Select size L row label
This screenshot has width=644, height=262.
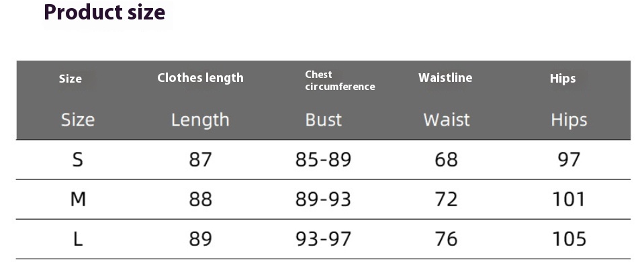click(x=78, y=239)
